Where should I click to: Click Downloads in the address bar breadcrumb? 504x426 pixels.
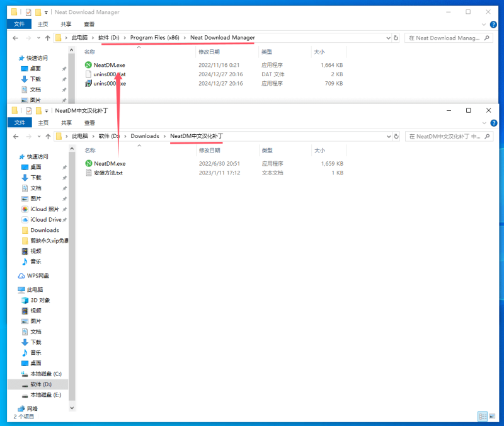[x=145, y=136]
